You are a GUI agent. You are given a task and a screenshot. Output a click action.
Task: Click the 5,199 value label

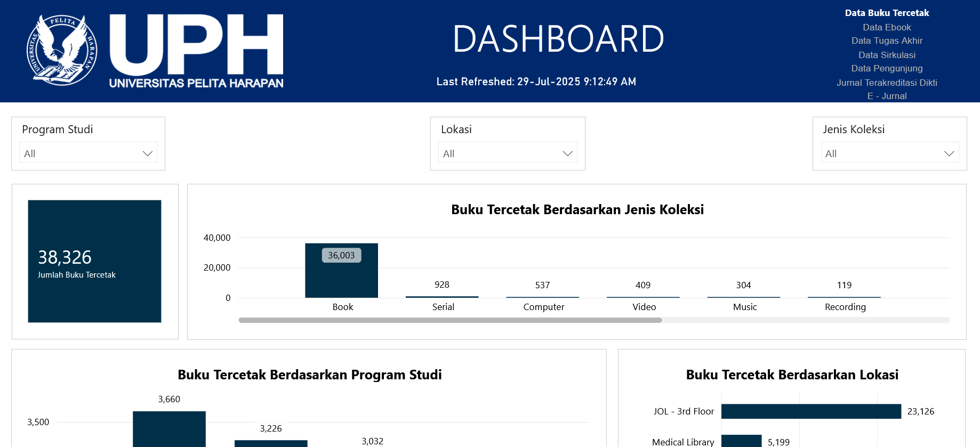(x=778, y=442)
